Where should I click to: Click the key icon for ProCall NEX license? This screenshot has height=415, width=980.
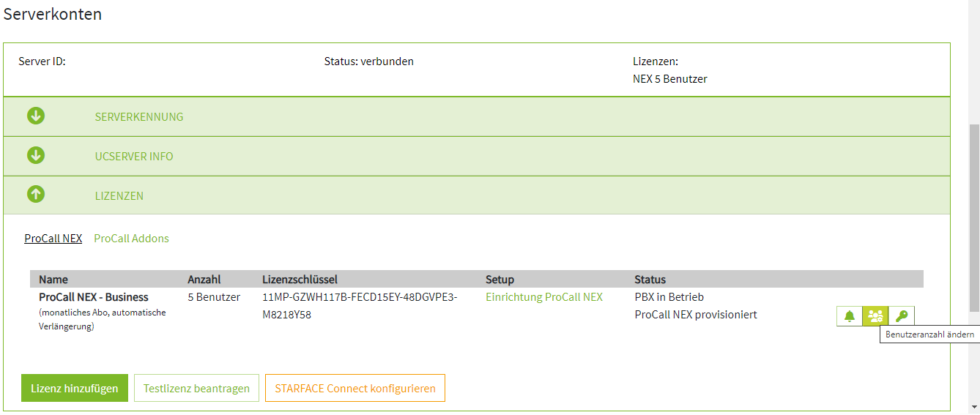pyautogui.click(x=902, y=316)
